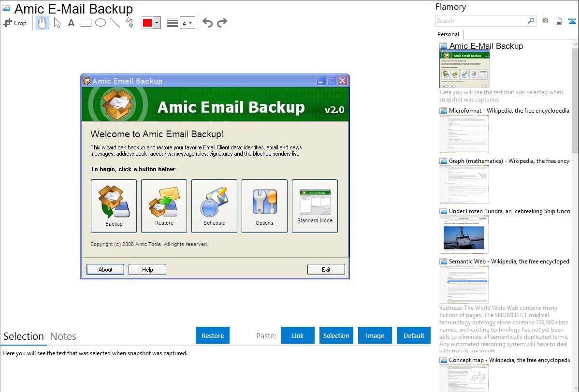
Task: Open Graph (mathematics) snapshot thumbnail
Action: (464, 184)
